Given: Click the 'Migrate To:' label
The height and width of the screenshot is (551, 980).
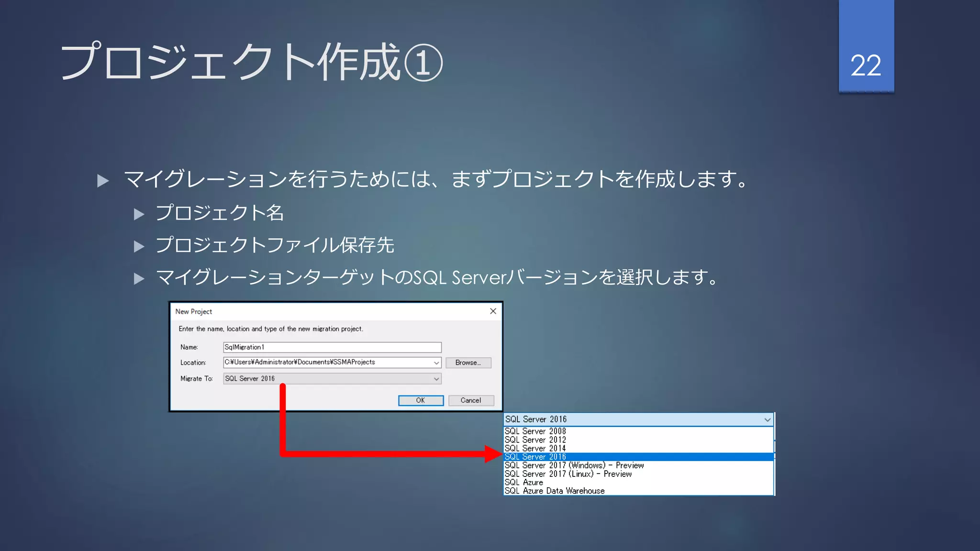Looking at the screenshot, I should point(196,379).
